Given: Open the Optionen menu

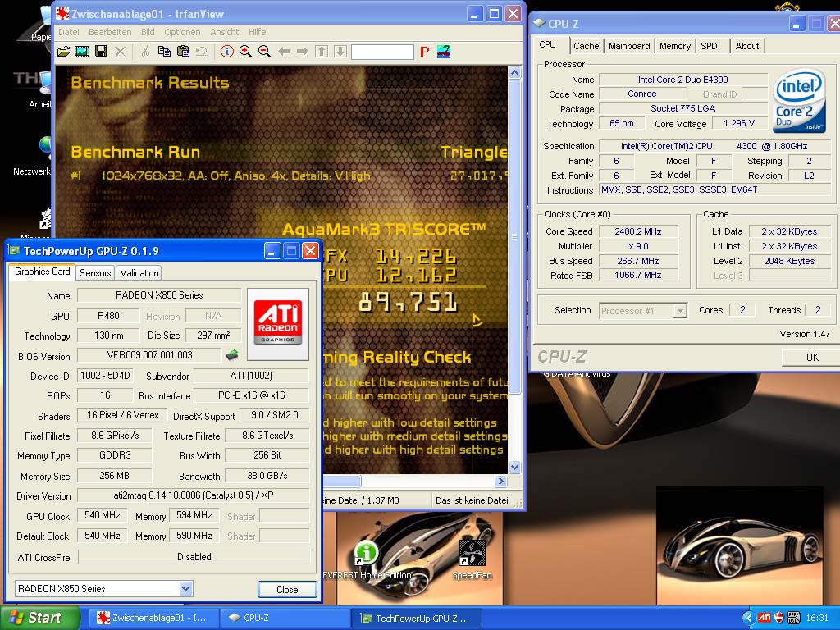Looking at the screenshot, I should [x=182, y=32].
